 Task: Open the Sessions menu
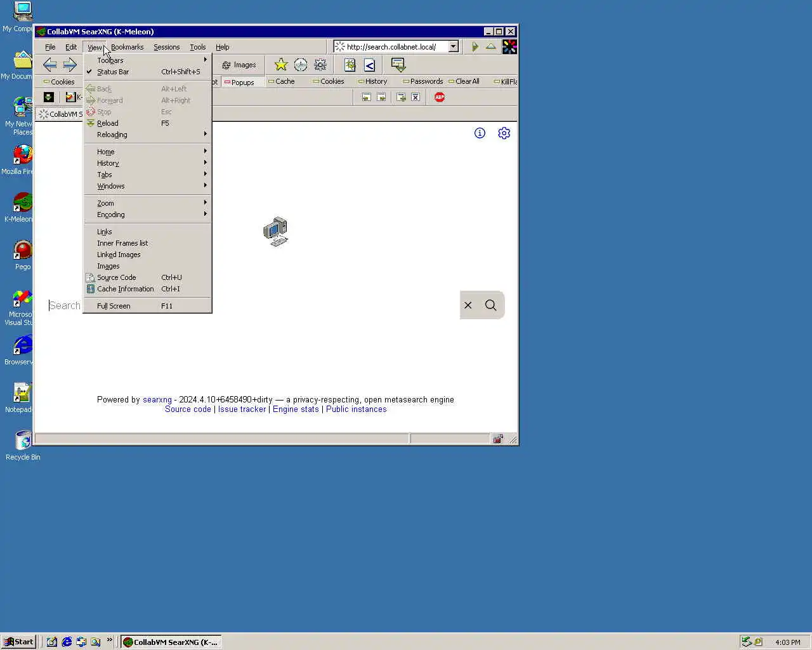point(167,47)
